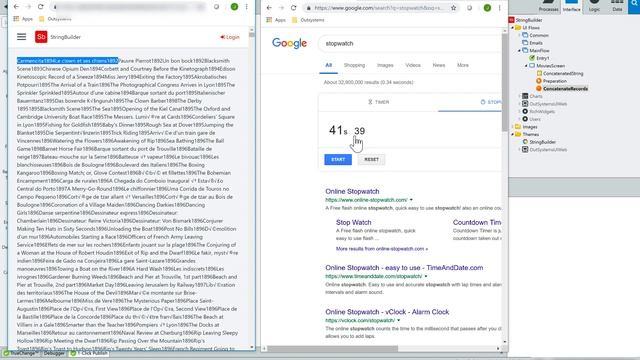Select the Preparation action in tree

pos(551,81)
